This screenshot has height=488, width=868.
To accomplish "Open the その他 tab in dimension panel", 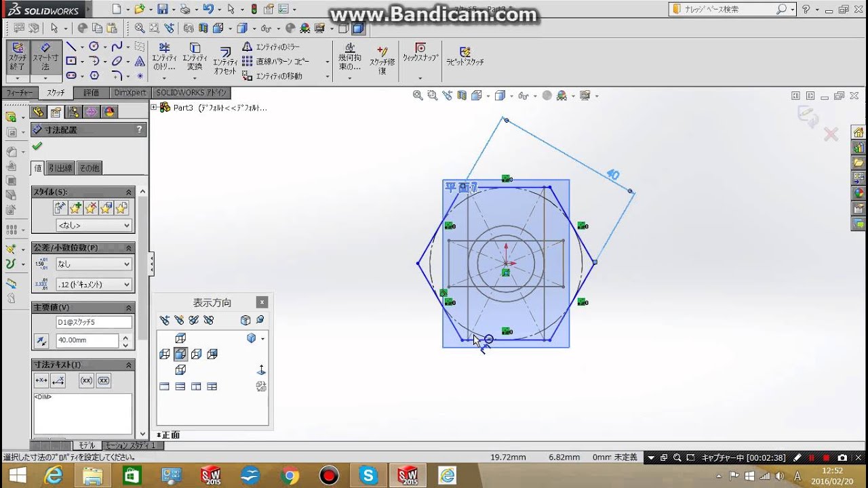I will pos(89,168).
